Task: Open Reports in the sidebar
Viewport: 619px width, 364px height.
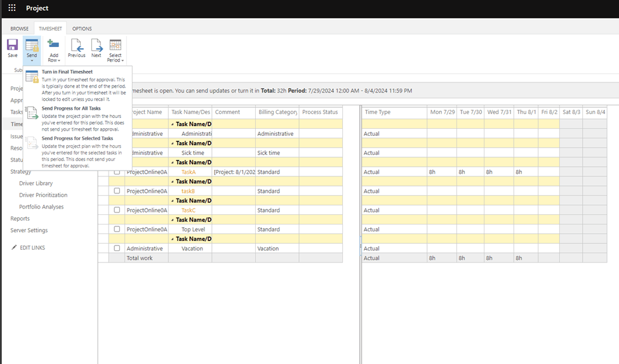Action: pos(20,219)
